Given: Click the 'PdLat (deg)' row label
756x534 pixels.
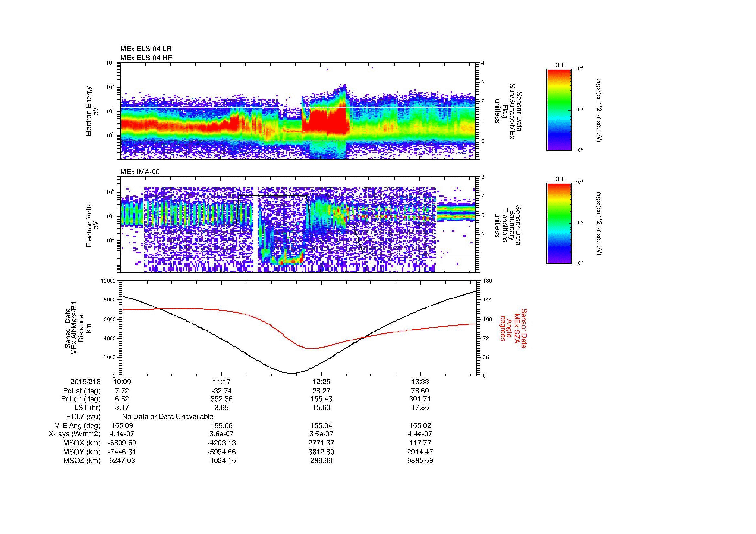Looking at the screenshot, I should pos(82,391).
